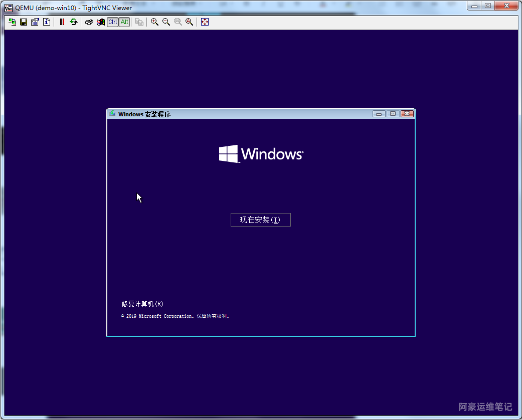The width and height of the screenshot is (522, 420).
Task: Click zoom 100% magnifier icon
Action: pos(178,22)
